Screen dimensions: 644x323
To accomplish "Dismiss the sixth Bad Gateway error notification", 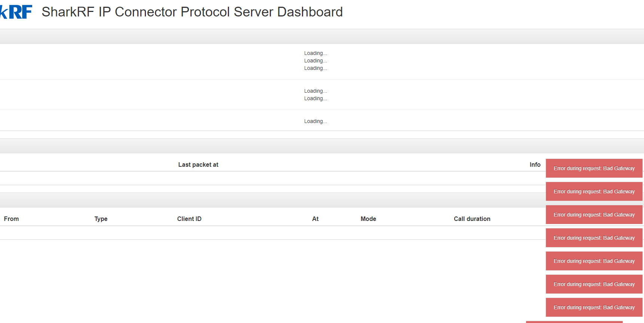I will click(594, 284).
